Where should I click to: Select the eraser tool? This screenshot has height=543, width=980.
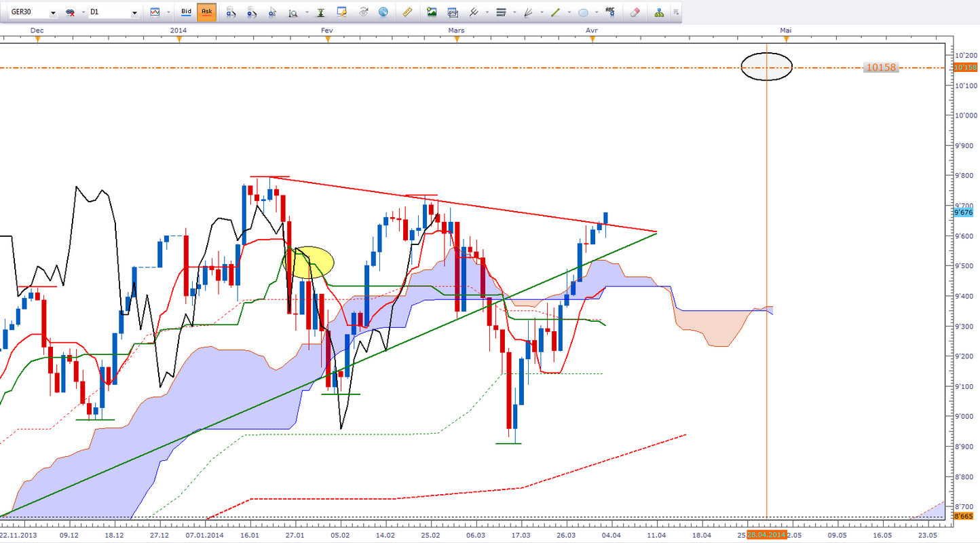(635, 12)
